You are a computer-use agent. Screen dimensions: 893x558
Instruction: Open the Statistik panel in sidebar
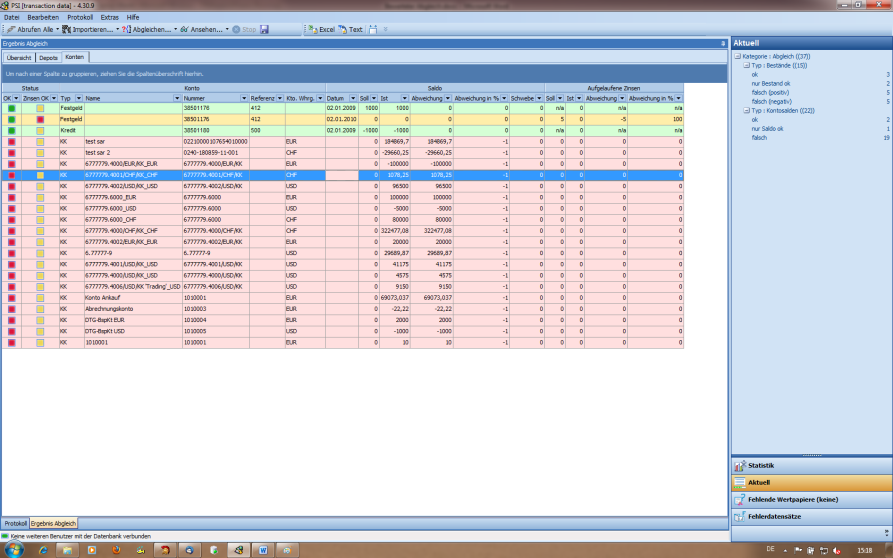(760, 466)
